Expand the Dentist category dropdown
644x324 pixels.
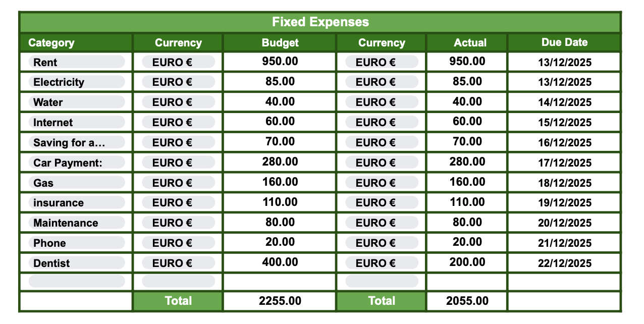[76, 263]
